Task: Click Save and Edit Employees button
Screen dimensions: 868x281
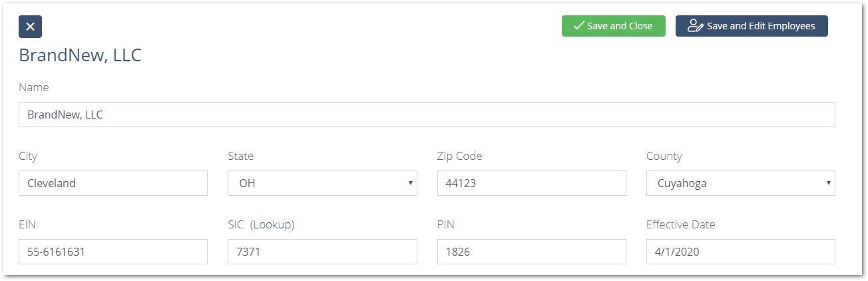Action: coord(752,26)
